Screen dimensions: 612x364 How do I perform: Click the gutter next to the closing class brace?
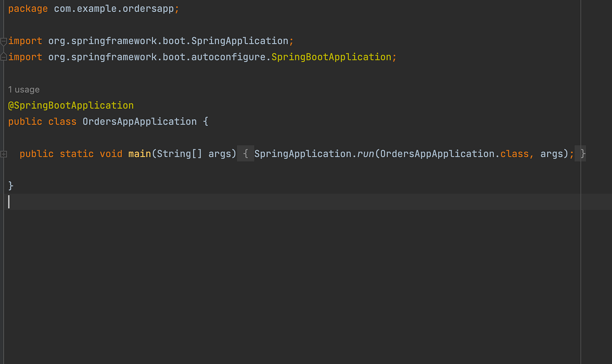(4, 185)
